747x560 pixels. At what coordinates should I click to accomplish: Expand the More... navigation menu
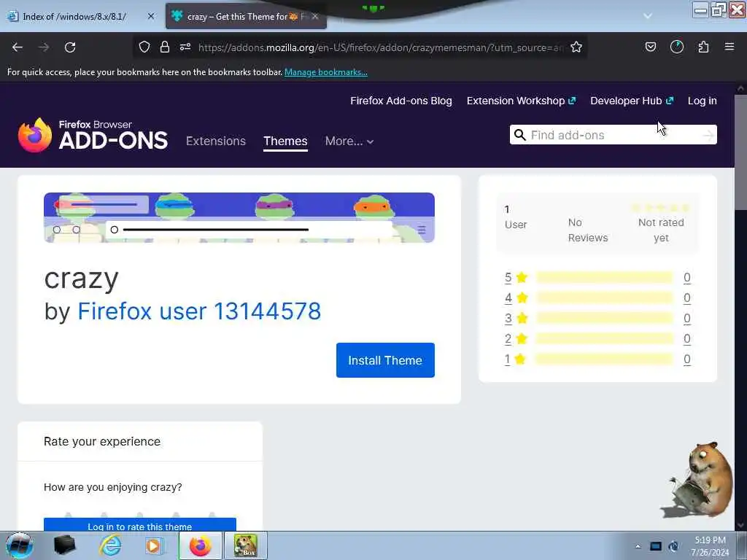(349, 141)
